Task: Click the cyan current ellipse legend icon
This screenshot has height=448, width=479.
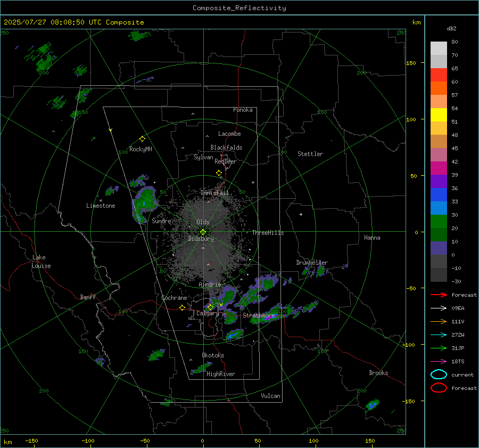Action: (x=439, y=374)
